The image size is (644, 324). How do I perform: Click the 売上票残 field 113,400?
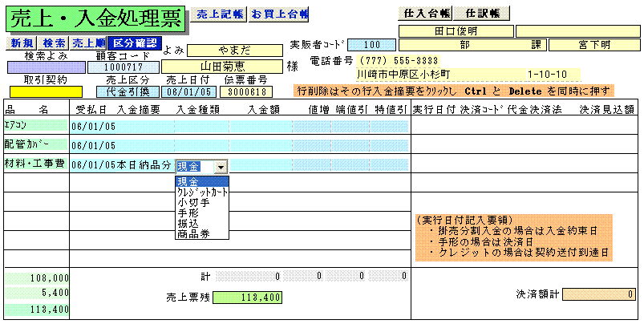pos(247,298)
